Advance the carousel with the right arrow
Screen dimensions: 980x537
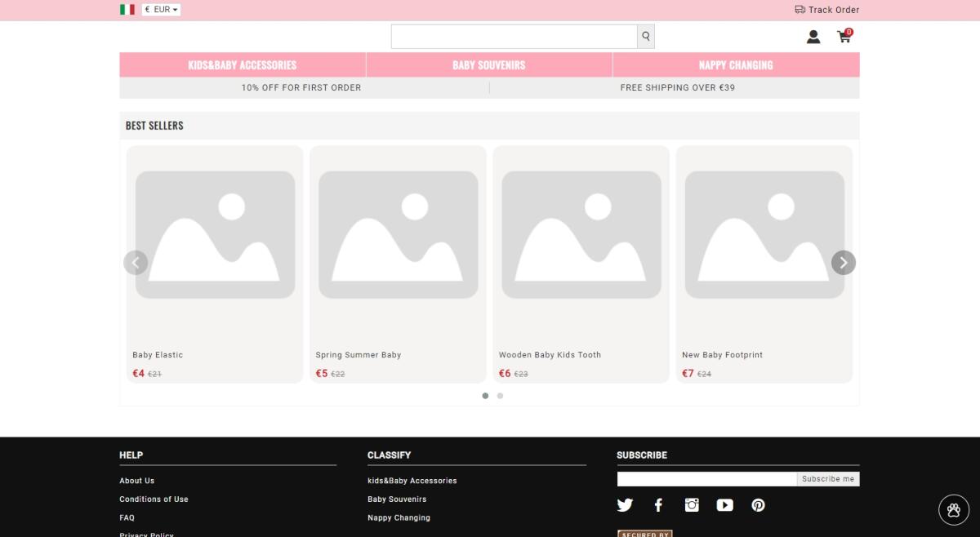point(843,262)
